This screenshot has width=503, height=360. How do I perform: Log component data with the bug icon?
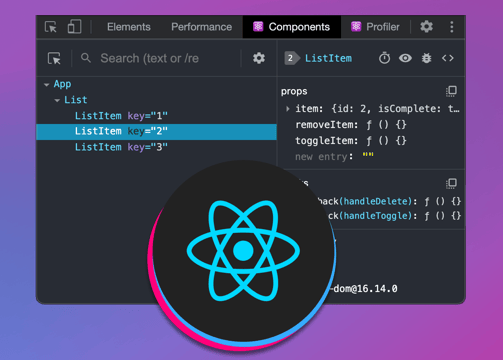click(x=426, y=58)
